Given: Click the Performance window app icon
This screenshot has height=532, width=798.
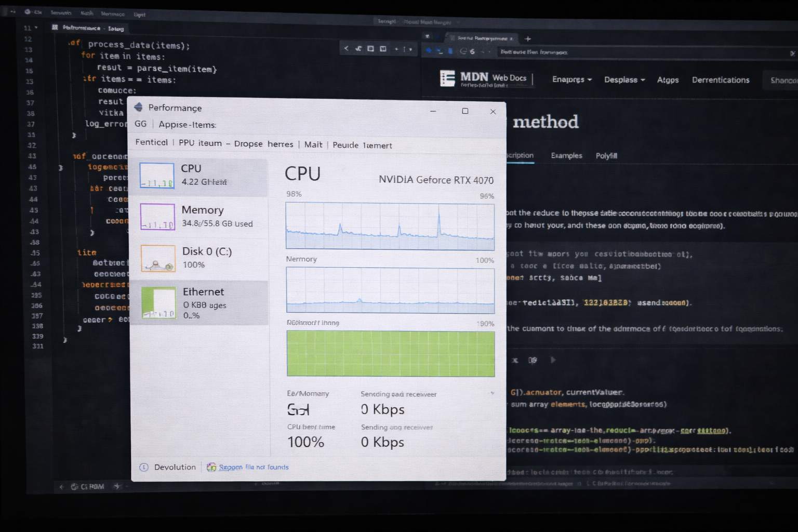Looking at the screenshot, I should coord(138,107).
